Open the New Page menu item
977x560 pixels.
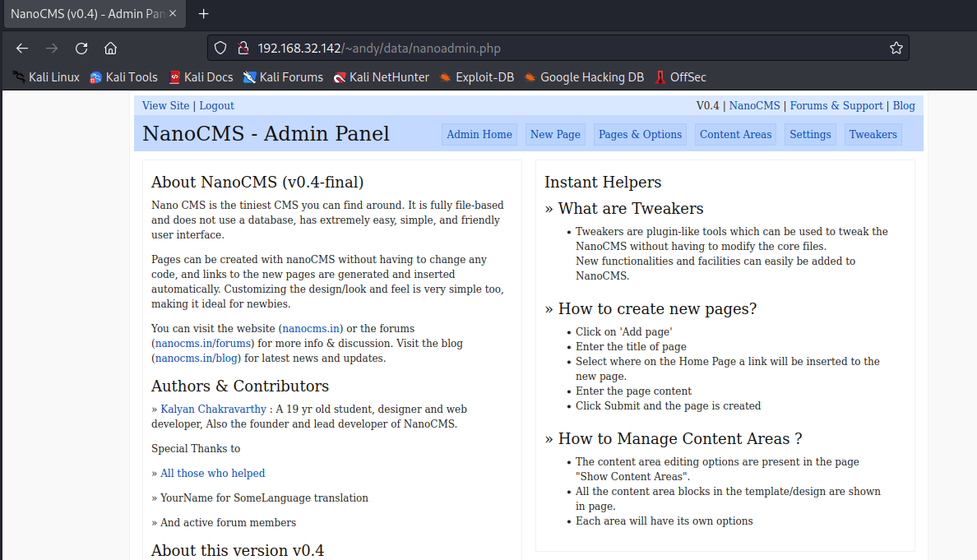555,134
